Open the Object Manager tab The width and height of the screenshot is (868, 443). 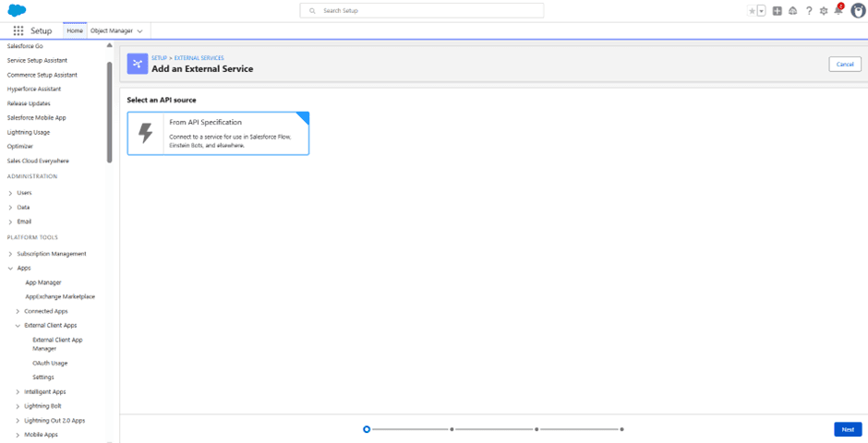(x=112, y=31)
